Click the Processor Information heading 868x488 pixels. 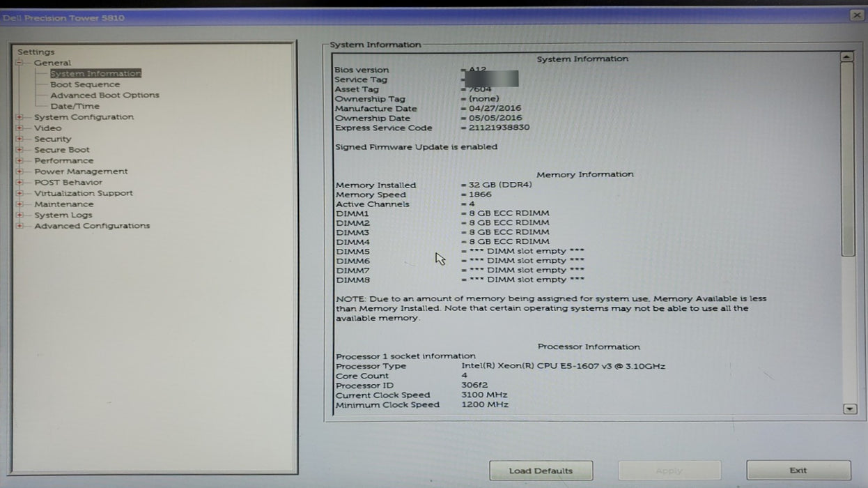pos(589,346)
